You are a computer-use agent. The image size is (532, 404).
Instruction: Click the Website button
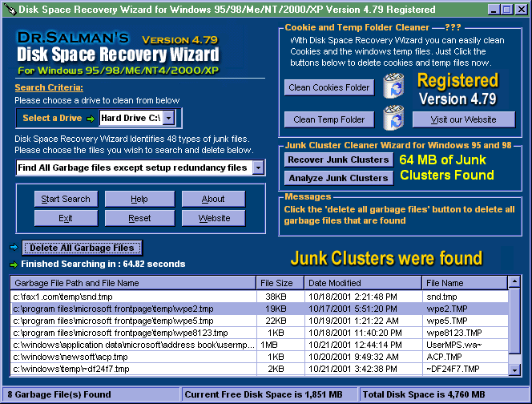tap(213, 218)
